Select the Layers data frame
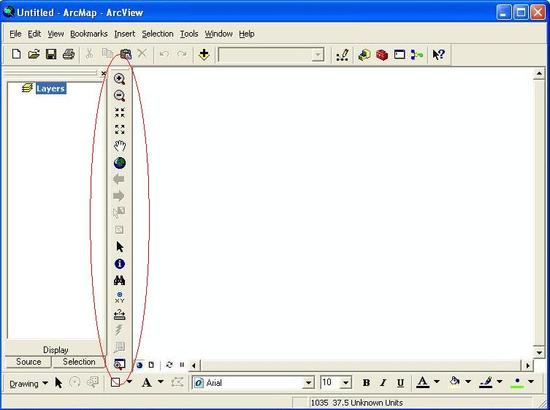Screen dimensions: 550x410 [51, 88]
